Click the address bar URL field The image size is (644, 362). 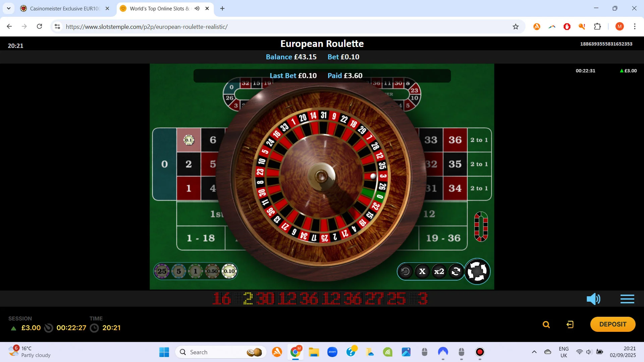(285, 26)
